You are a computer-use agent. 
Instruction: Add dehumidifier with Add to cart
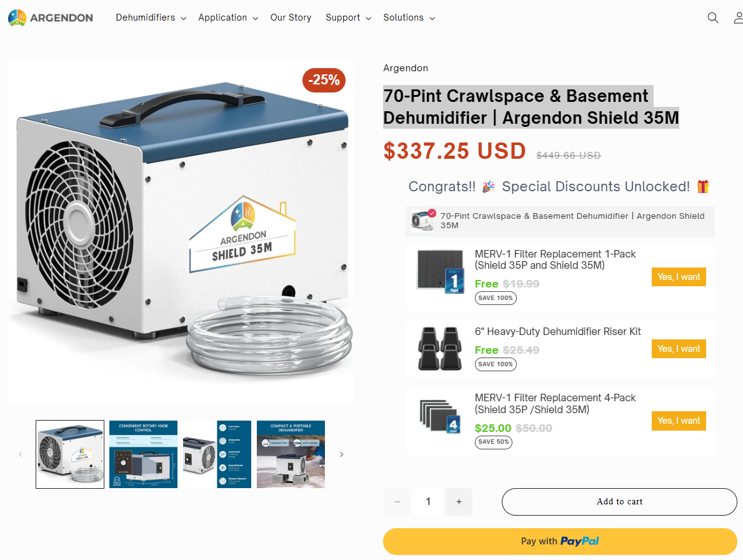click(x=619, y=502)
